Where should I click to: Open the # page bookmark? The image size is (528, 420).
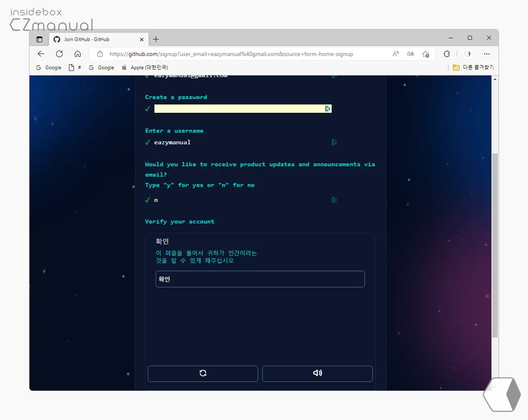pyautogui.click(x=75, y=68)
